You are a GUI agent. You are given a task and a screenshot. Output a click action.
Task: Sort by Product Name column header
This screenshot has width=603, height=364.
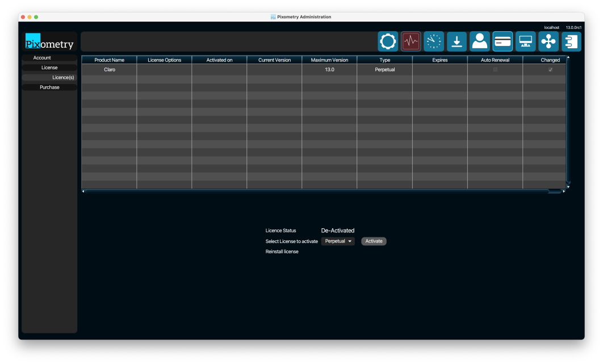(109, 60)
